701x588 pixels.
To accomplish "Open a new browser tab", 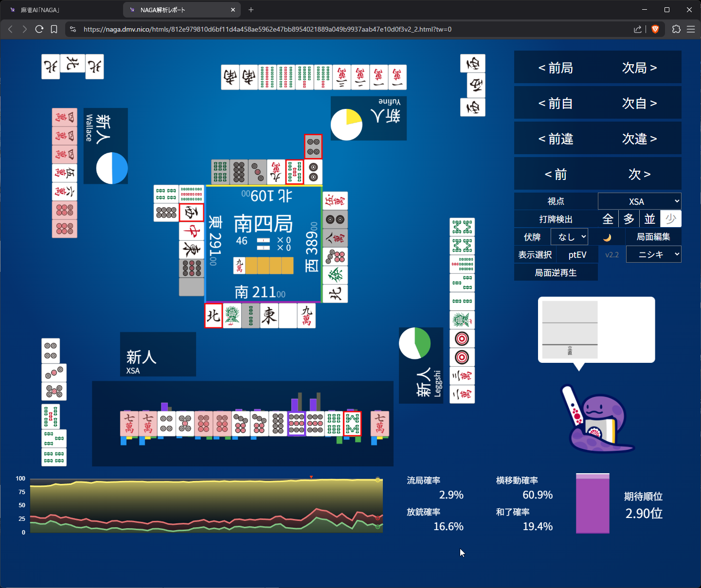I will click(251, 10).
